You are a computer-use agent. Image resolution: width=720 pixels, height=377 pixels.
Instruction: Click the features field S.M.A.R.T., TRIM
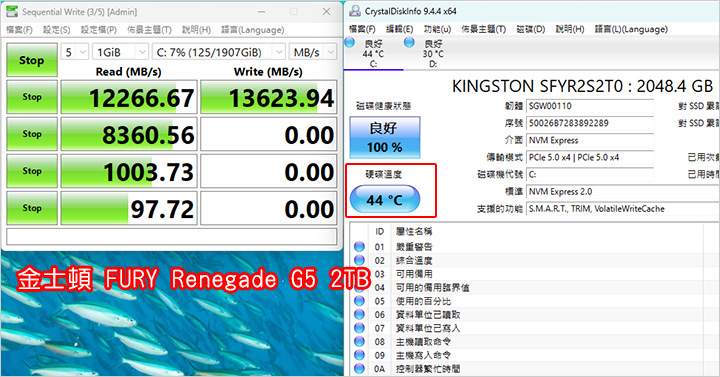(623, 209)
